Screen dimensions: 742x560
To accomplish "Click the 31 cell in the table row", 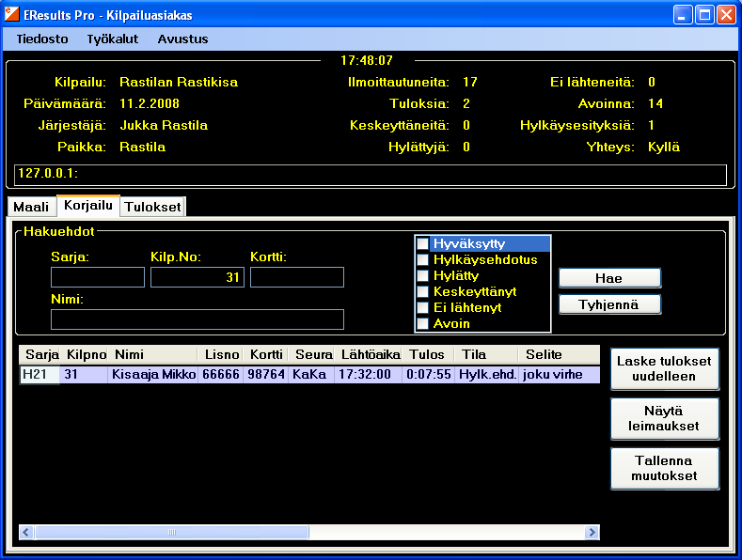I will [x=84, y=374].
